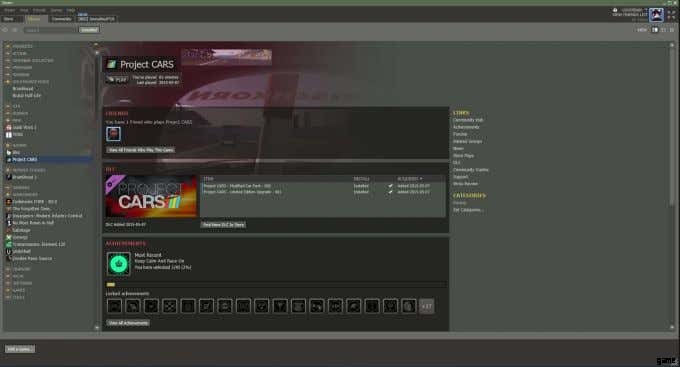This screenshot has width=680, height=367.
Task: Toggle the first DLC row installed checkbox
Action: tap(390, 186)
